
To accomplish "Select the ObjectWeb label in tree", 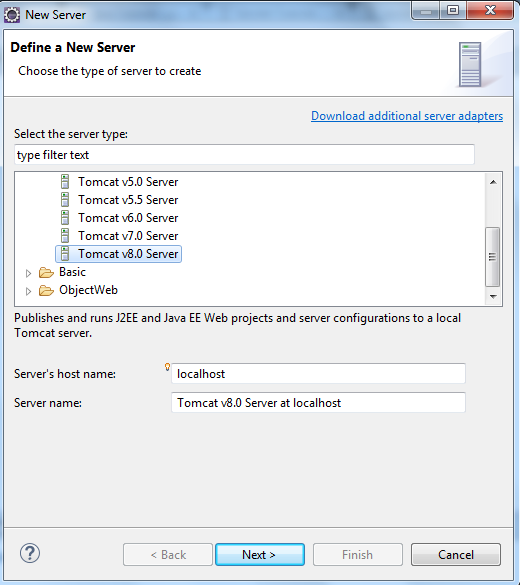I will click(x=88, y=290).
